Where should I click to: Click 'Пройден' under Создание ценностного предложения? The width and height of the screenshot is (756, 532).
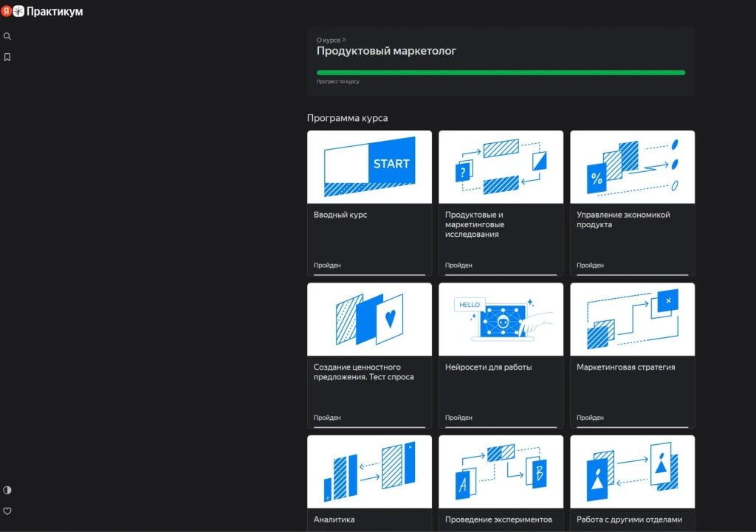(327, 418)
